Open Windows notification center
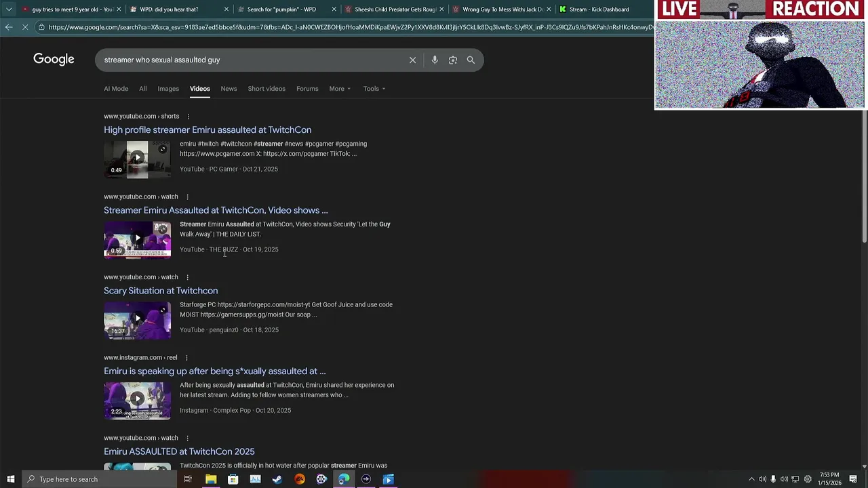Viewport: 868px width, 488px height. (x=853, y=479)
